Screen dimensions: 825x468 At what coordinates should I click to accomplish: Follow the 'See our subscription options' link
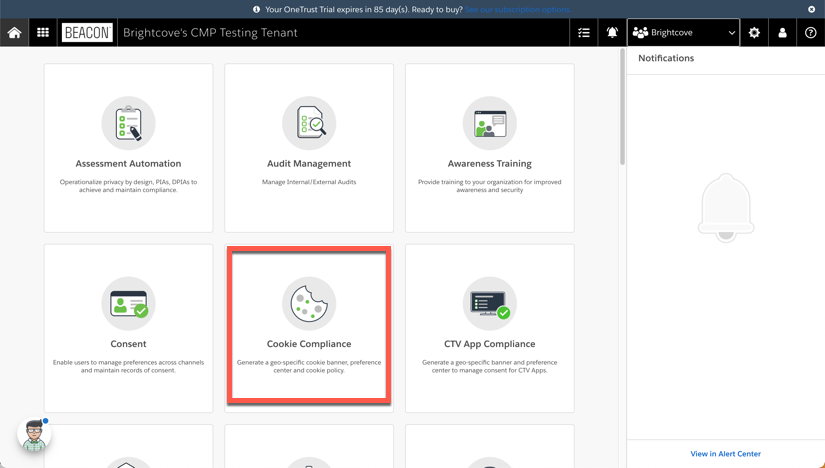coord(517,9)
